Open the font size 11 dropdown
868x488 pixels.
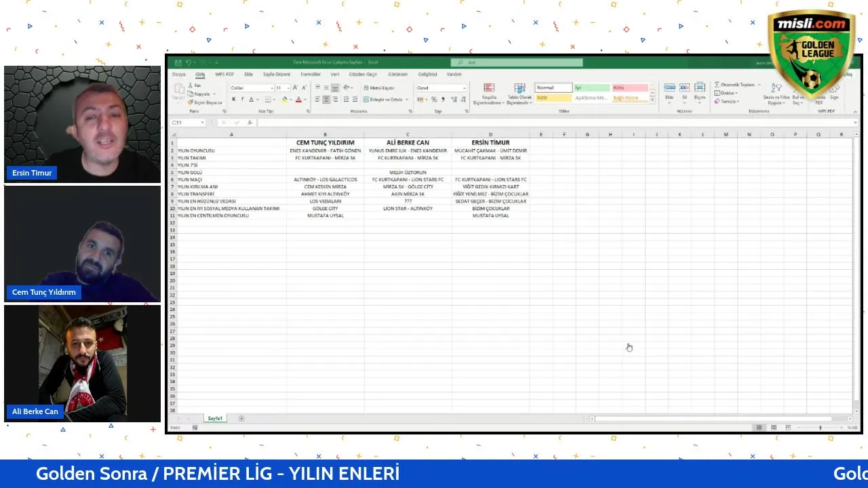pyautogui.click(x=288, y=88)
